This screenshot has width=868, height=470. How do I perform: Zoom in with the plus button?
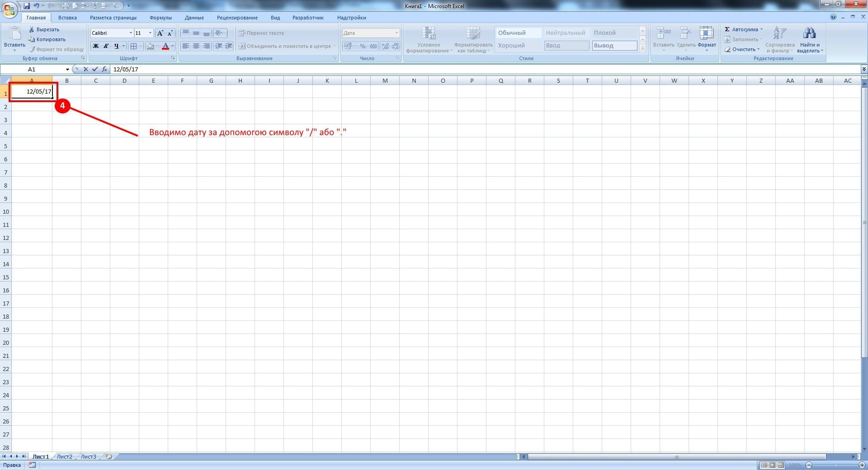tap(863, 465)
